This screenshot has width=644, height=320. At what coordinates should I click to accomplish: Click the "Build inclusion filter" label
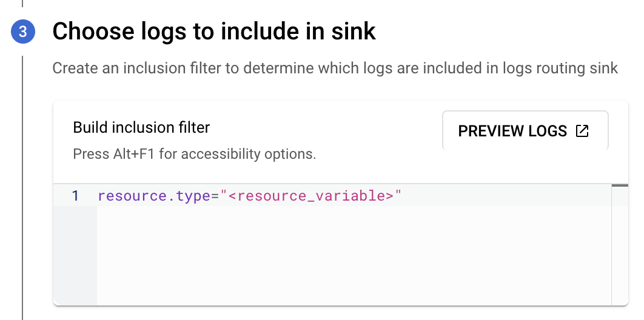[x=141, y=127]
